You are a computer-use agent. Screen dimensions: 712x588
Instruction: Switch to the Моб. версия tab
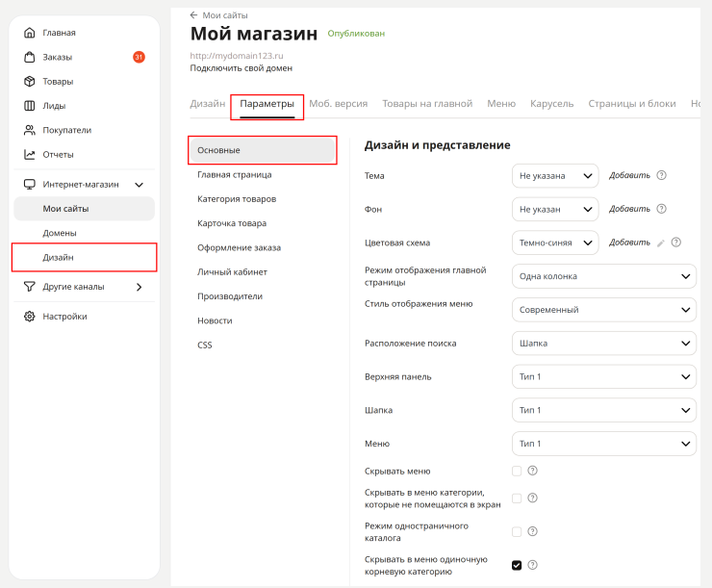(339, 104)
